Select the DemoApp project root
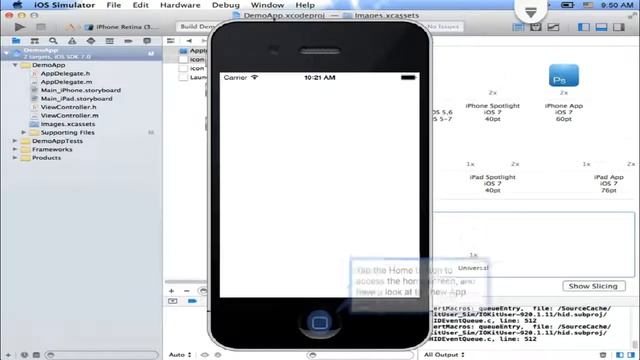Image resolution: width=640 pixels, height=360 pixels. 82,53
